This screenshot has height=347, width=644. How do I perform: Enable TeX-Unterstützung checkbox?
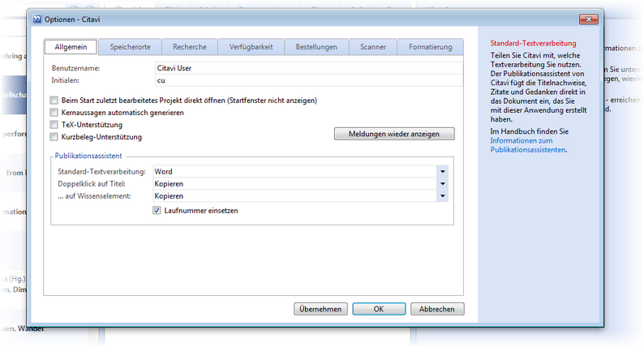[x=54, y=124]
